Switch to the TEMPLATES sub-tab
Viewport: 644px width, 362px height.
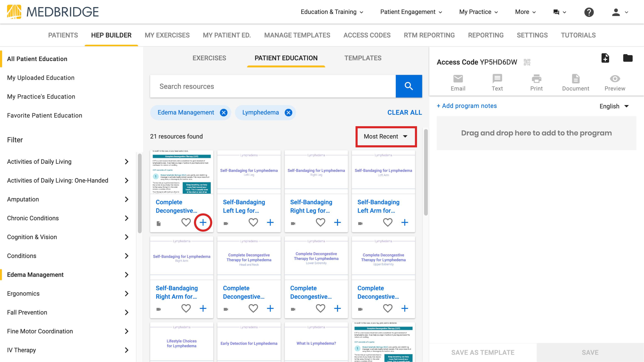click(x=363, y=58)
